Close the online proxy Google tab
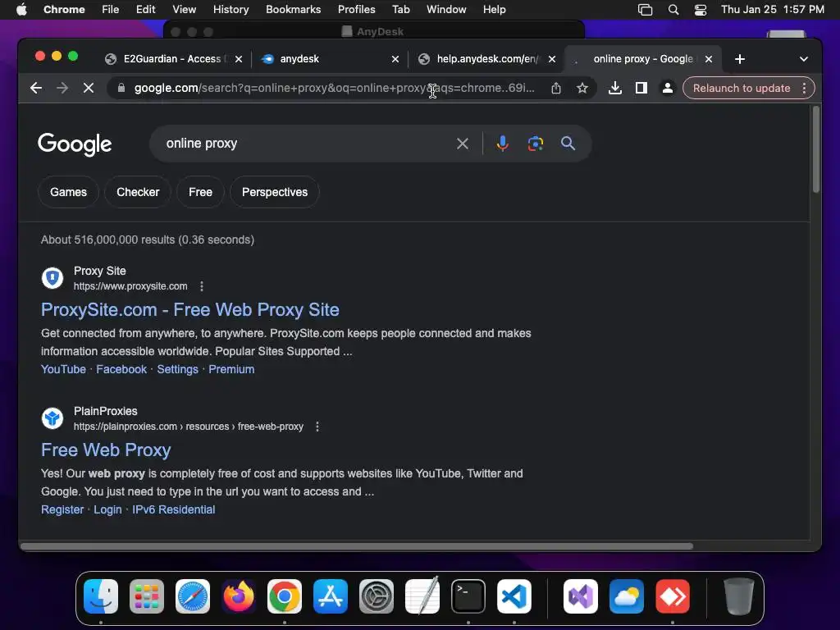The width and height of the screenshot is (840, 630). 708,59
